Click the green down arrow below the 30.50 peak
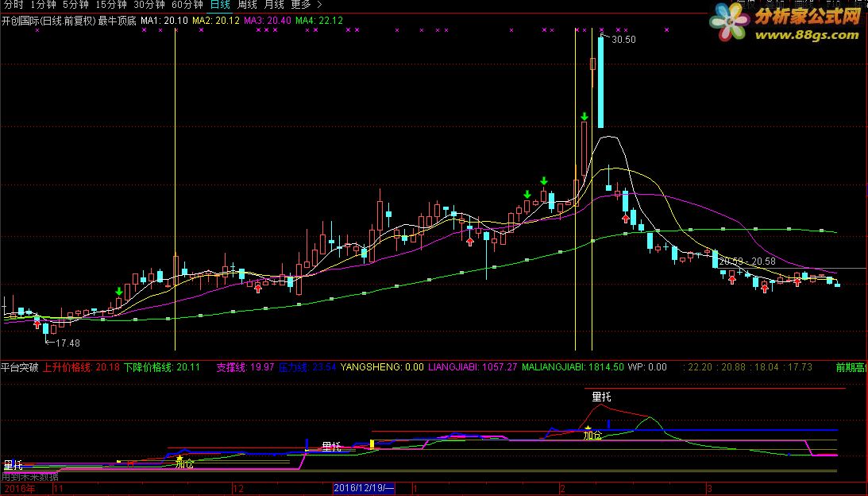Screen dimensions: 868x496 click(x=584, y=117)
